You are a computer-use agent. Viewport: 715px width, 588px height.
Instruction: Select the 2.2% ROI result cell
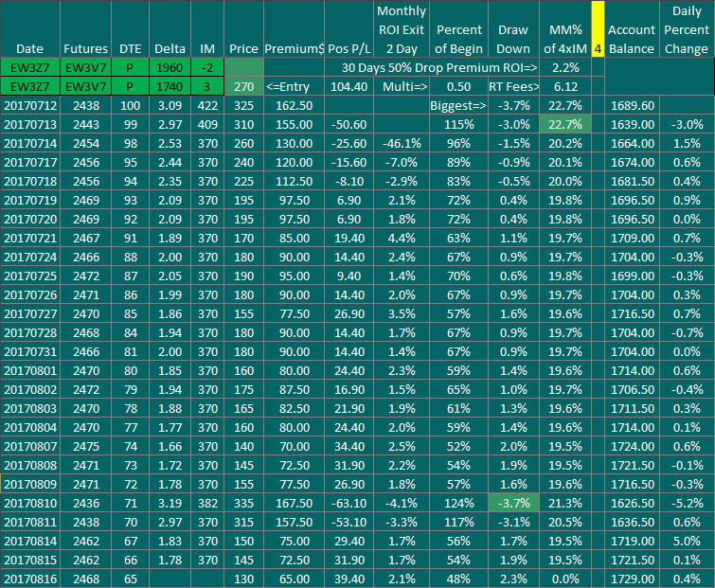[x=565, y=67]
